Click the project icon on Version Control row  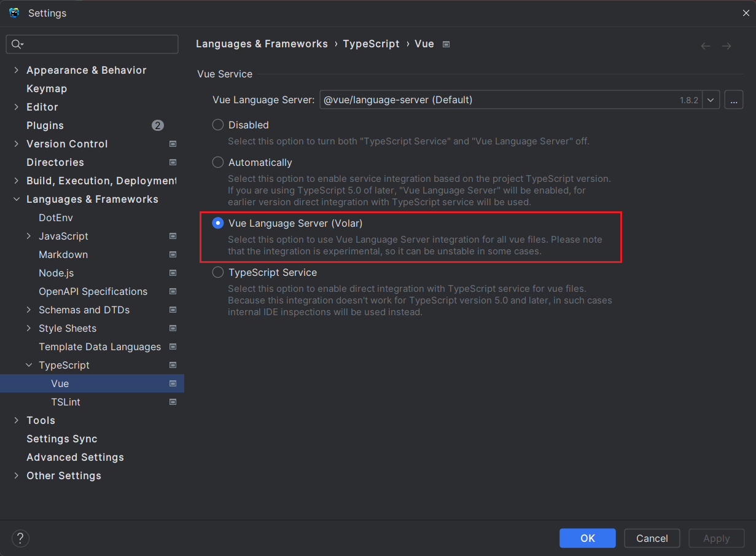pos(173,144)
